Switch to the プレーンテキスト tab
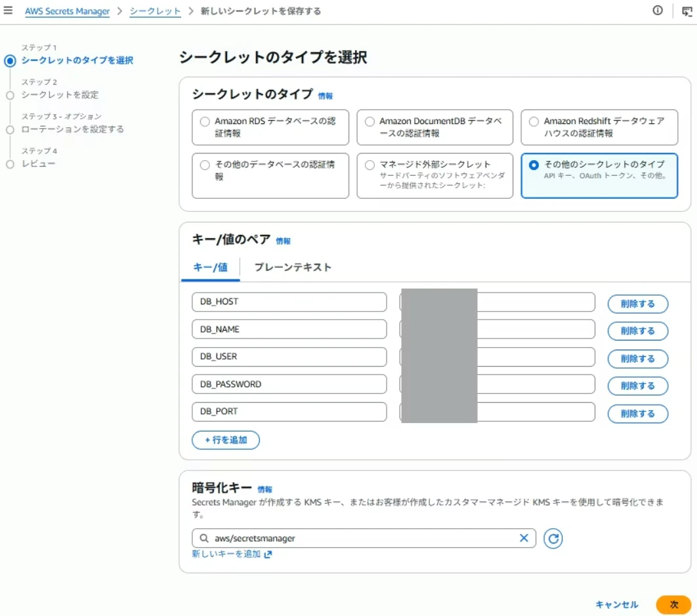This screenshot has width=697, height=616. [x=293, y=268]
